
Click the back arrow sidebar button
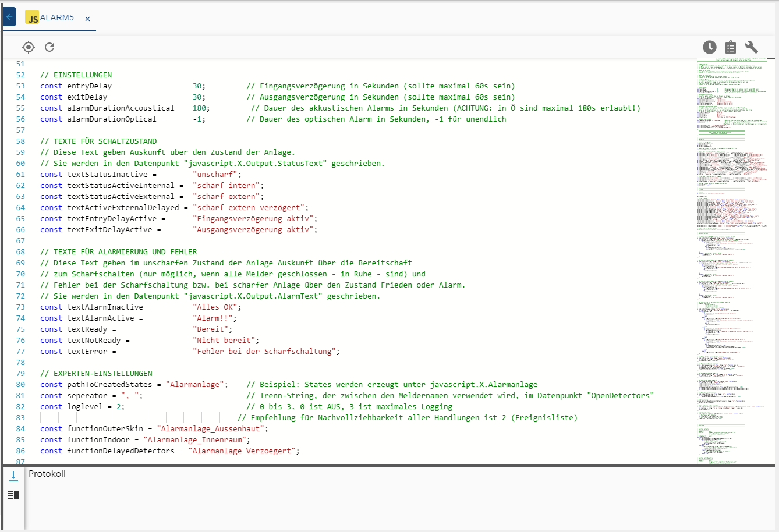(x=9, y=17)
